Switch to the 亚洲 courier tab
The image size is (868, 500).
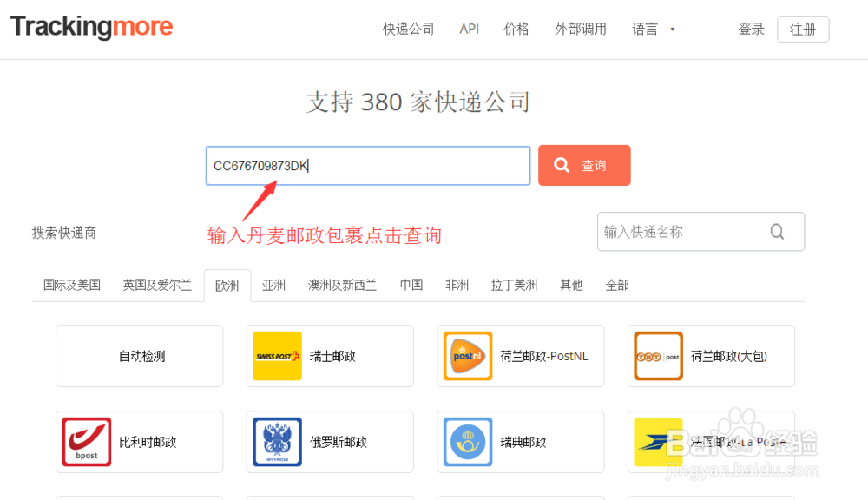(273, 285)
